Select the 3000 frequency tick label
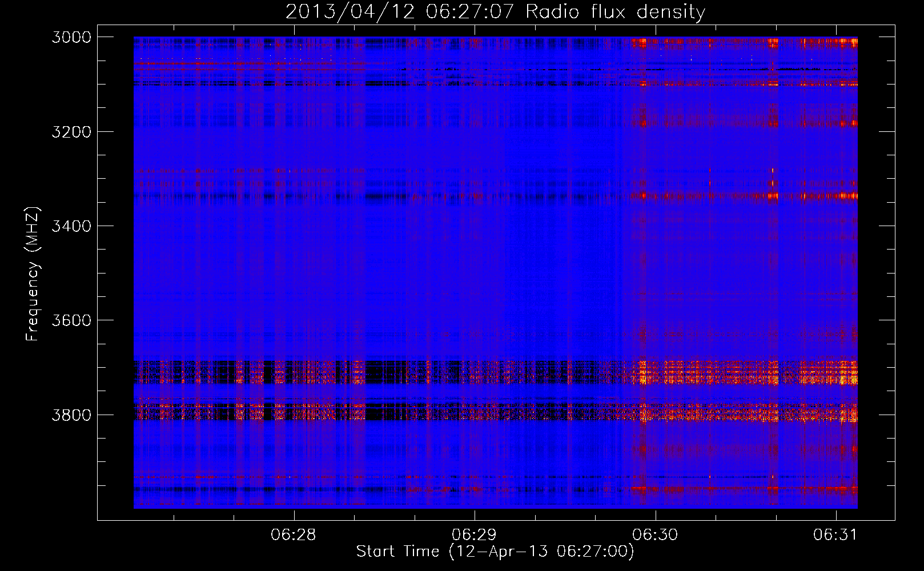This screenshot has width=924, height=571. (x=71, y=37)
